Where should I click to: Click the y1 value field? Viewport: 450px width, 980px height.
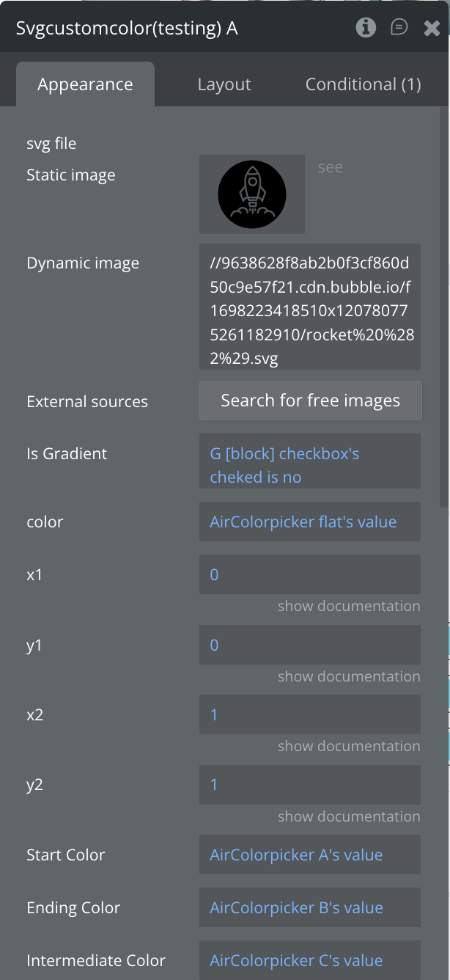click(309, 645)
